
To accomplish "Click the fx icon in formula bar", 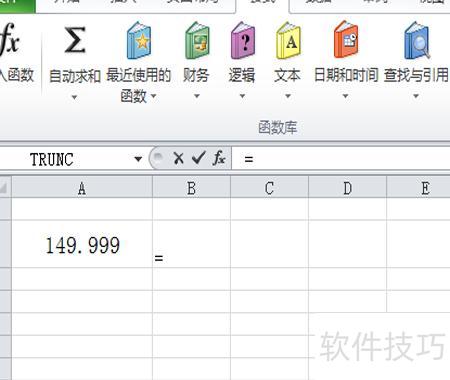I will 219,158.
